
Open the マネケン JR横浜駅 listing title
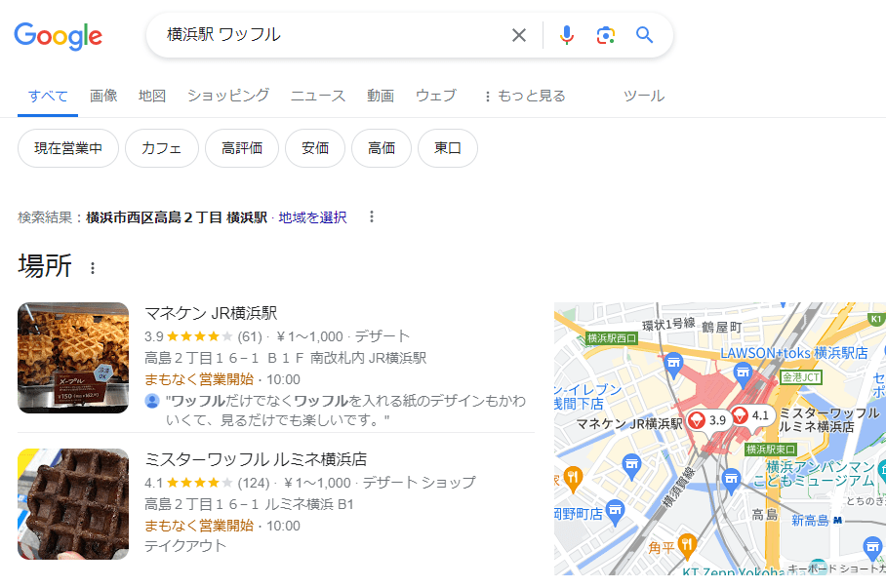211,313
